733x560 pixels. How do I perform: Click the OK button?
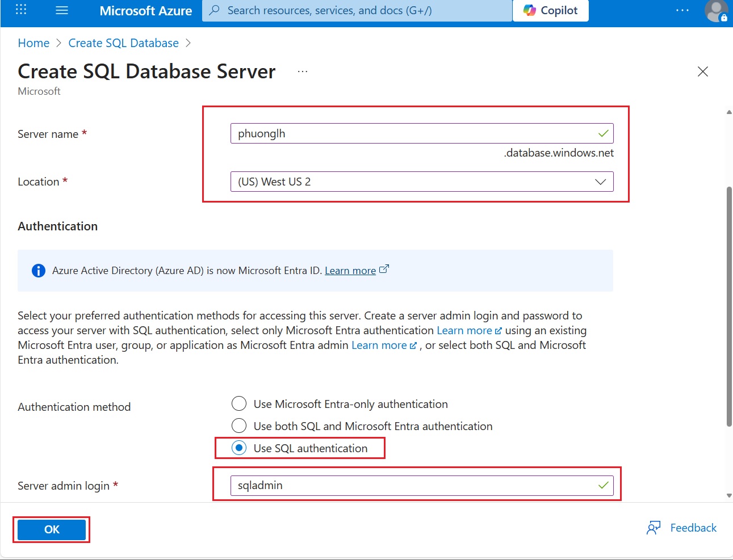52,529
